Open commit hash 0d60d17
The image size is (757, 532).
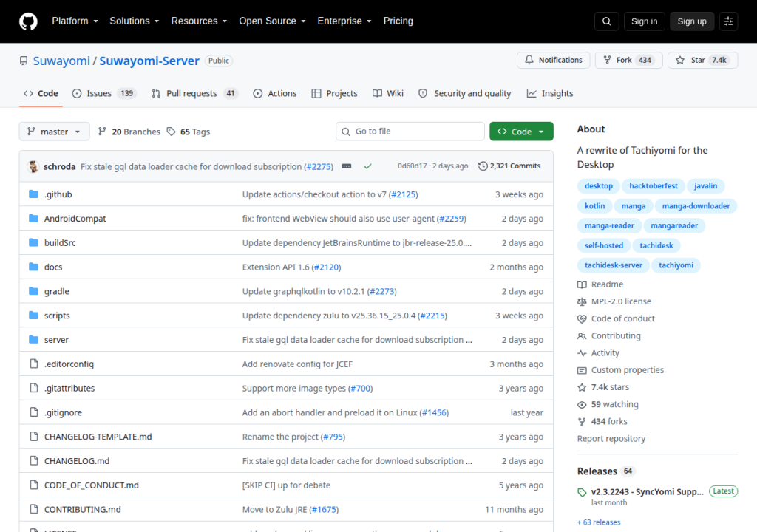tap(413, 166)
